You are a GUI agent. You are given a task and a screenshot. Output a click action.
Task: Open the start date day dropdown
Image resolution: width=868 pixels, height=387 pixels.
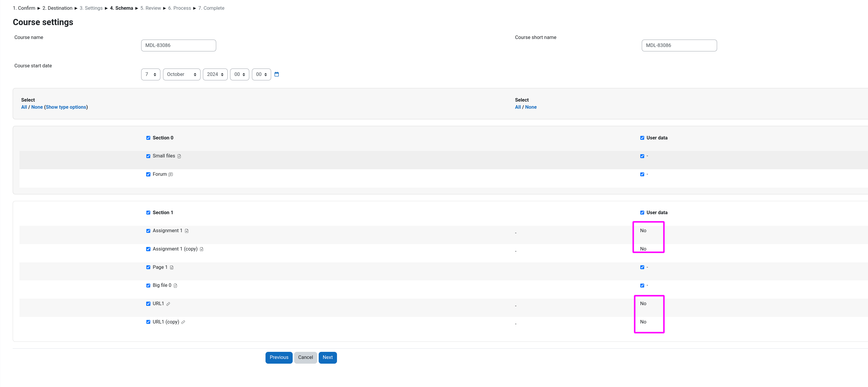click(x=151, y=74)
